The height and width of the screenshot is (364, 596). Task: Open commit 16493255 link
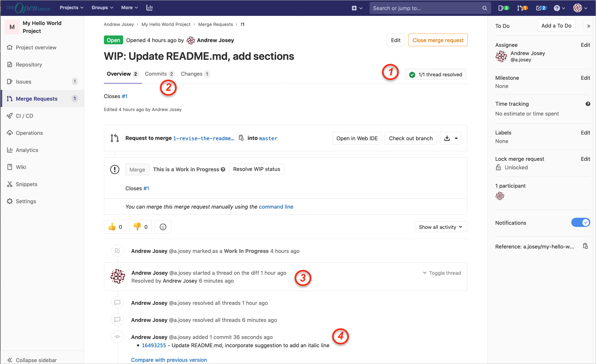(x=154, y=345)
